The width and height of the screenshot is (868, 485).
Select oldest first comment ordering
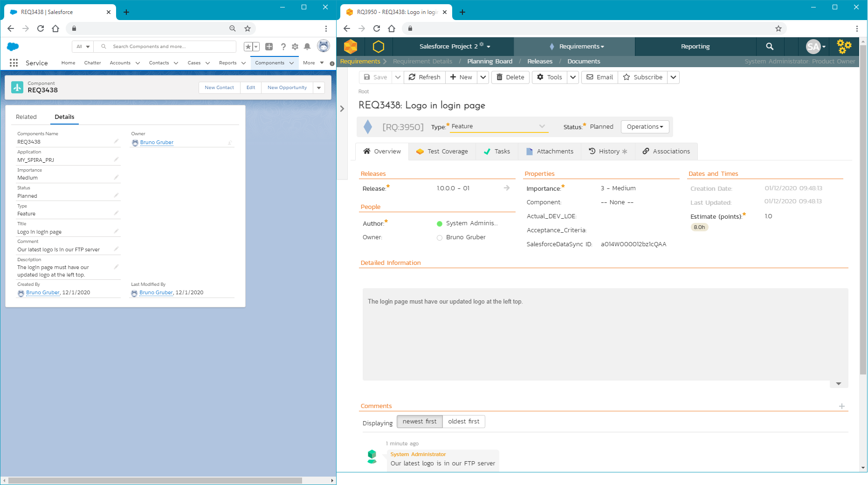pyautogui.click(x=463, y=422)
